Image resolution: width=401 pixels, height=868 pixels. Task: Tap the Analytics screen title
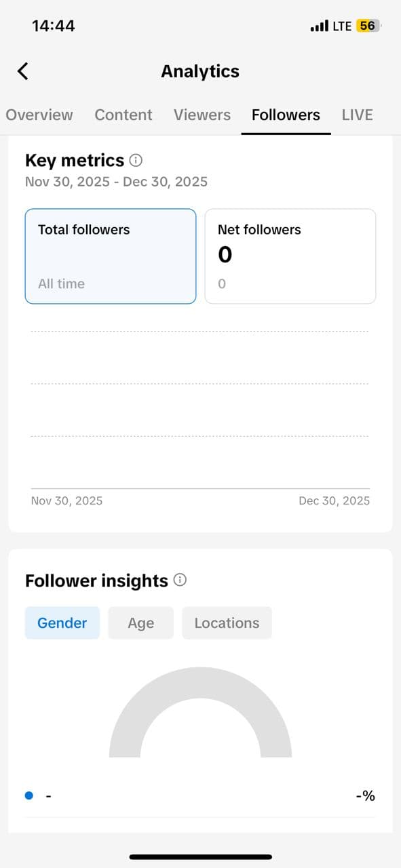(x=200, y=71)
